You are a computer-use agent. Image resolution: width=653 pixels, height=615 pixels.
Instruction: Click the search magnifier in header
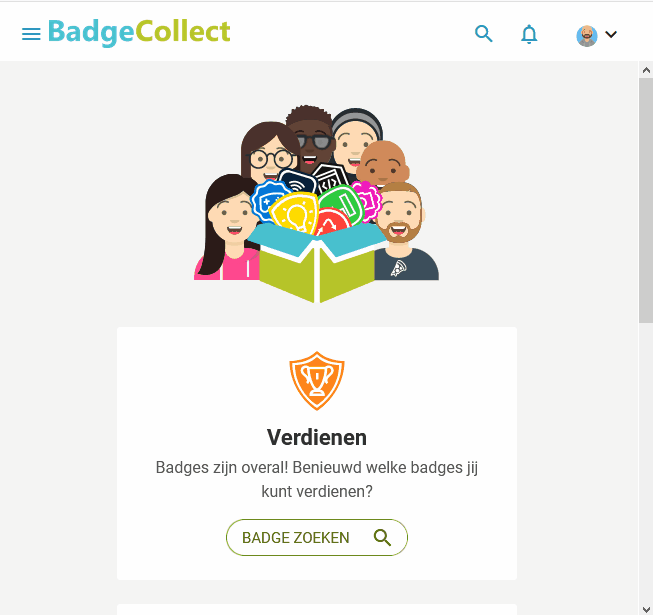pos(484,34)
